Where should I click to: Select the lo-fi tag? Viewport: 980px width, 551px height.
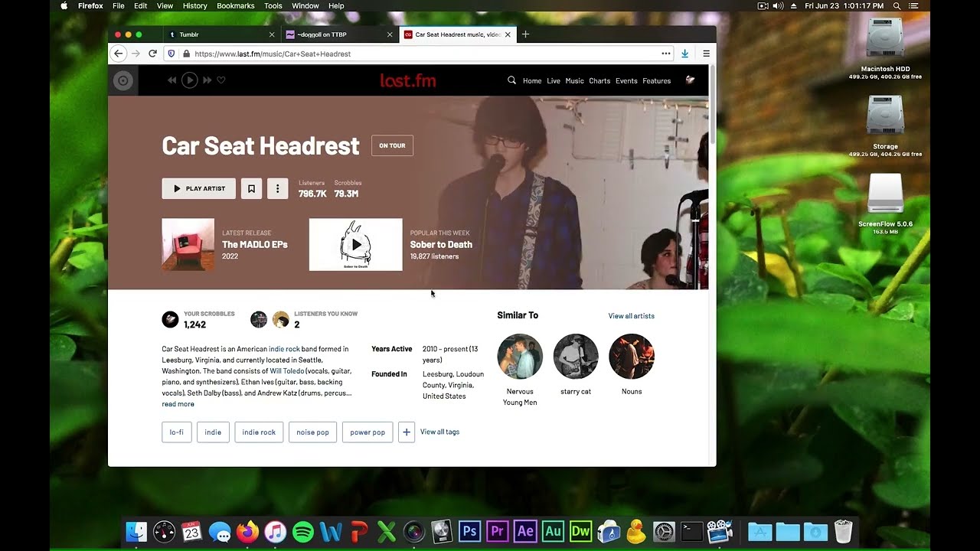(x=176, y=432)
